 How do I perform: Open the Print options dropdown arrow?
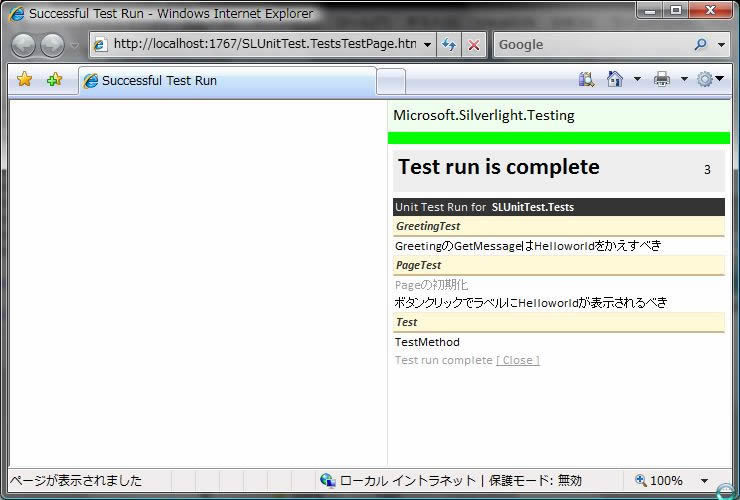(x=684, y=79)
